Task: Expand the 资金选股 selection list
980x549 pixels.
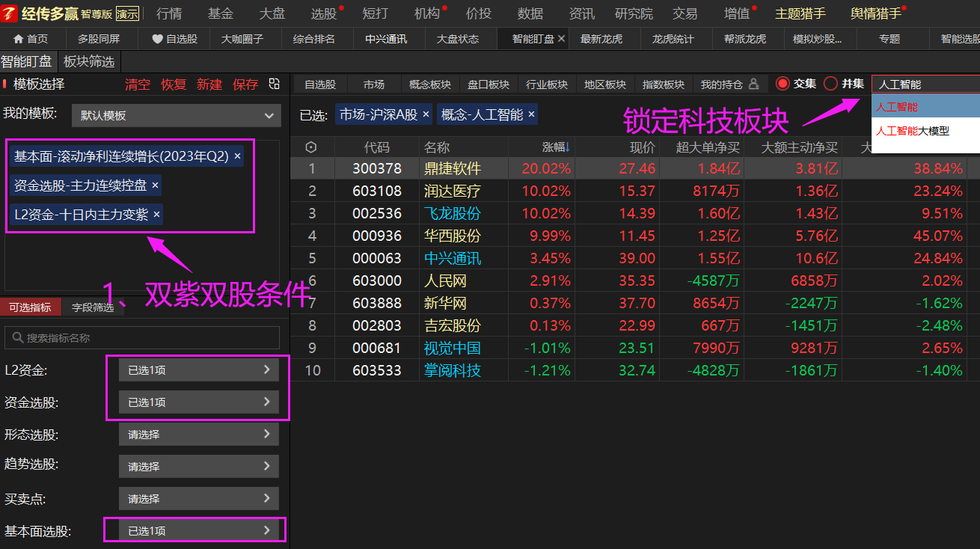Action: [x=199, y=402]
